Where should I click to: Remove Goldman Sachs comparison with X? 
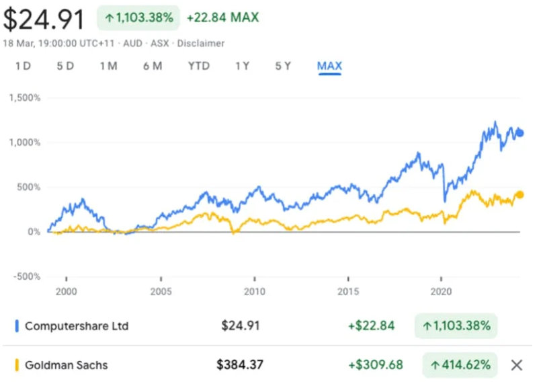tap(516, 365)
